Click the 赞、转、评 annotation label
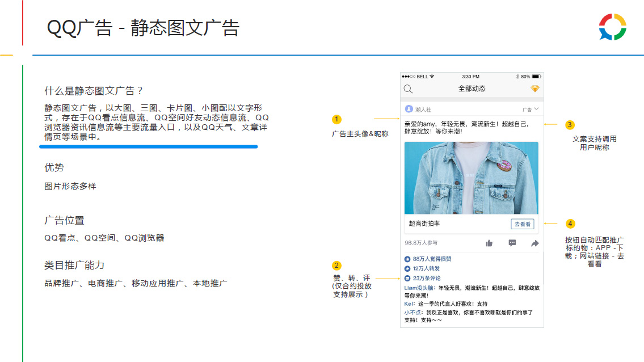The image size is (644, 362). 352,287
